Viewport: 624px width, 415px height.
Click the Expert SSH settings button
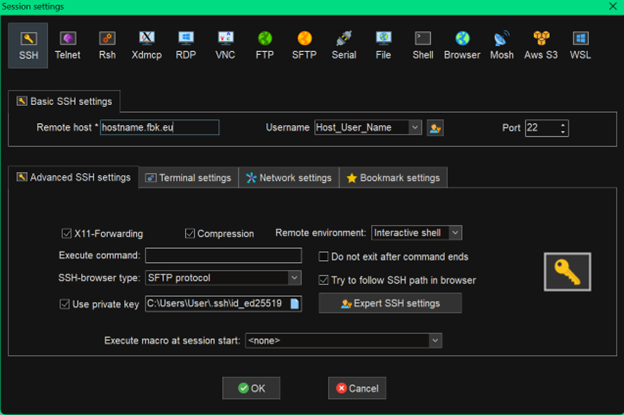coord(390,303)
